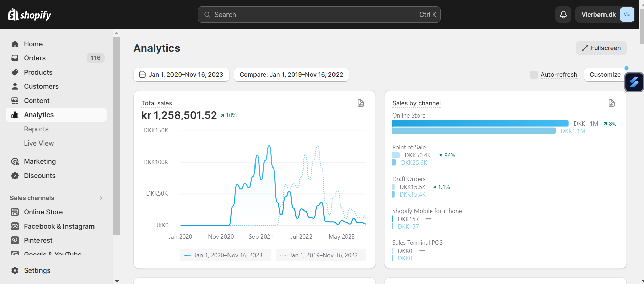
Task: Toggle the Jan 1, 2020–Nov 16, 2023 legend series
Action: [225, 255]
